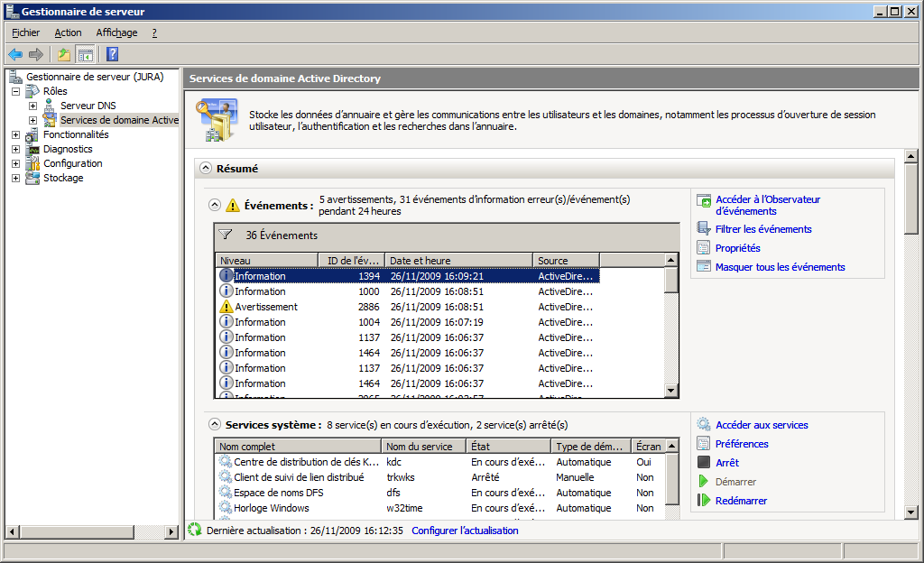Click the blue help icon in toolbar
Screen dimensions: 924x563
[x=112, y=54]
